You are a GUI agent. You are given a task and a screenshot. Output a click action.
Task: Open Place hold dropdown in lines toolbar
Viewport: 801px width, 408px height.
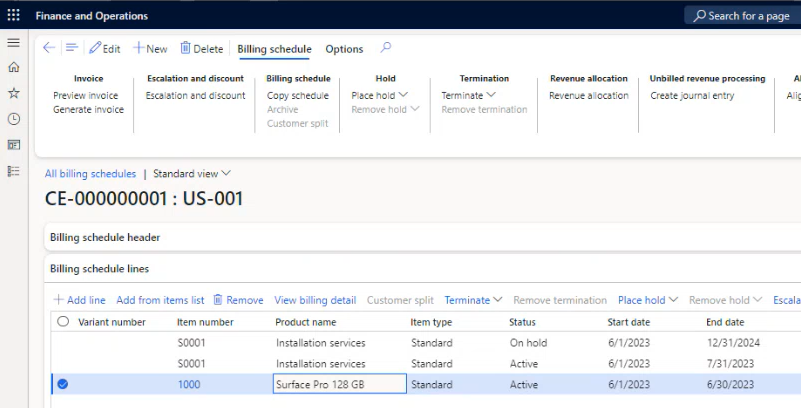[x=648, y=300]
